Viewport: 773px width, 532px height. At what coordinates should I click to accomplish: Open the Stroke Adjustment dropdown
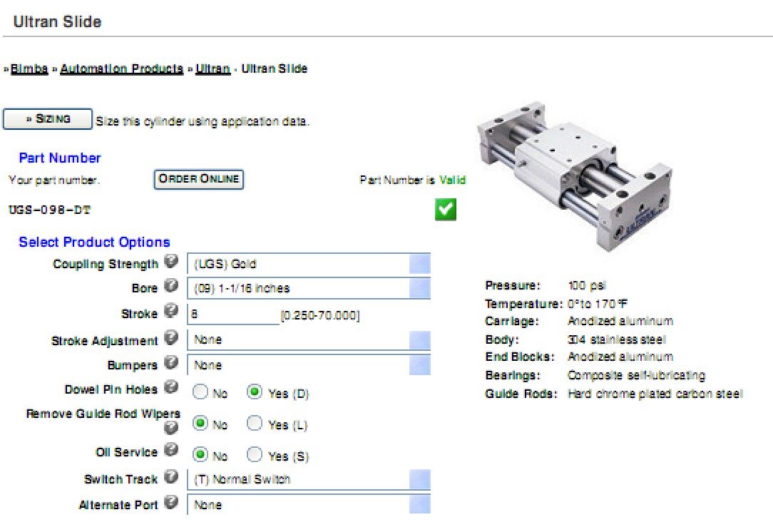(309, 339)
